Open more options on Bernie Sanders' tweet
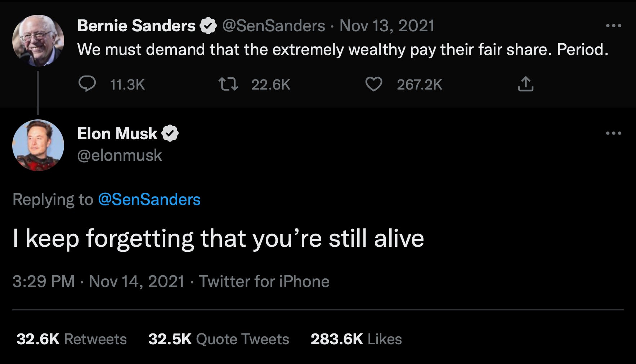Viewport: 636px width, 364px height. coord(613,26)
